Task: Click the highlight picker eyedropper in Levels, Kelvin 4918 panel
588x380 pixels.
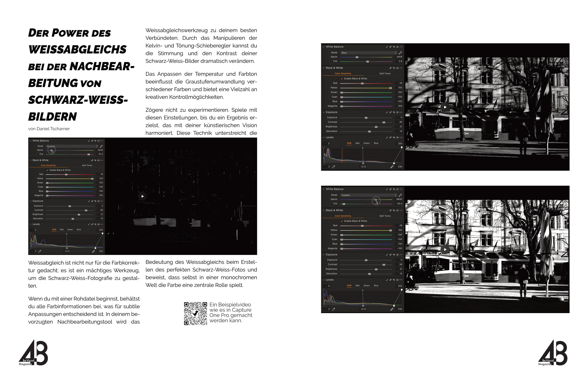Action: (392, 167)
